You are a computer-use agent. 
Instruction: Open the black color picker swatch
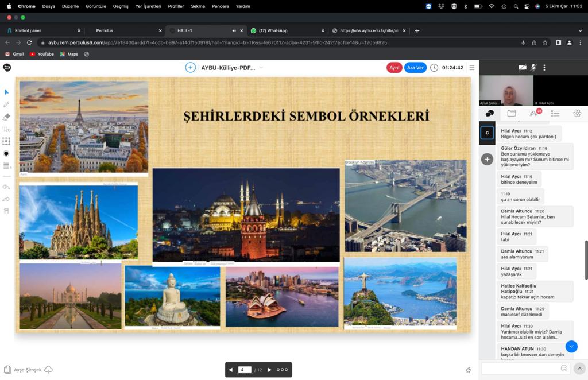[6, 153]
